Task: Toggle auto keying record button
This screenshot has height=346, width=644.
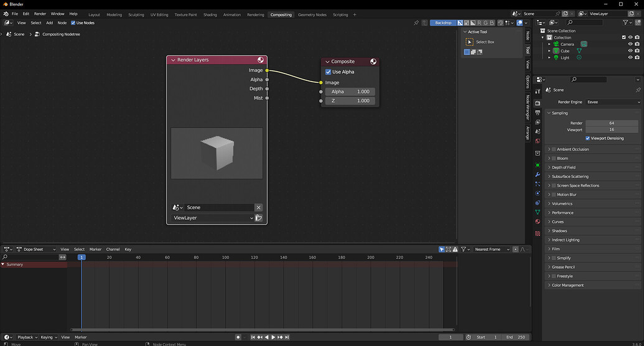Action: point(238,337)
